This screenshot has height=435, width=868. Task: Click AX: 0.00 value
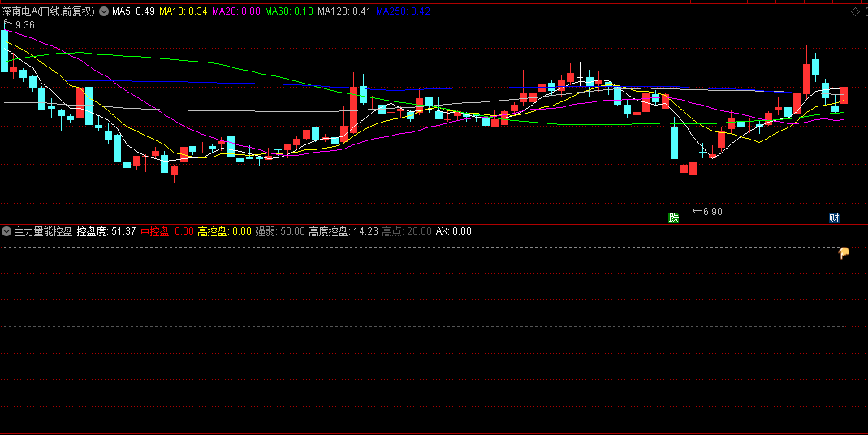(454, 231)
